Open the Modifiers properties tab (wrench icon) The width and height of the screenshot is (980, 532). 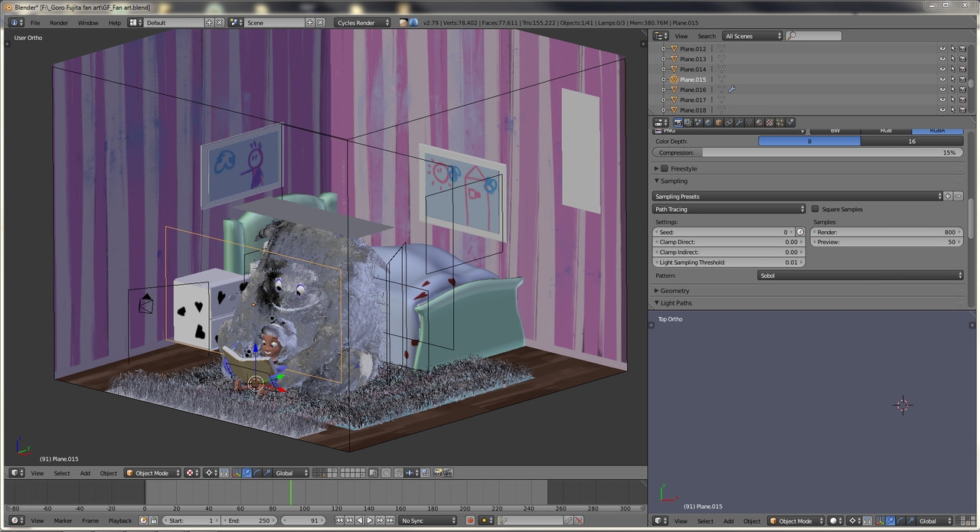click(x=739, y=122)
